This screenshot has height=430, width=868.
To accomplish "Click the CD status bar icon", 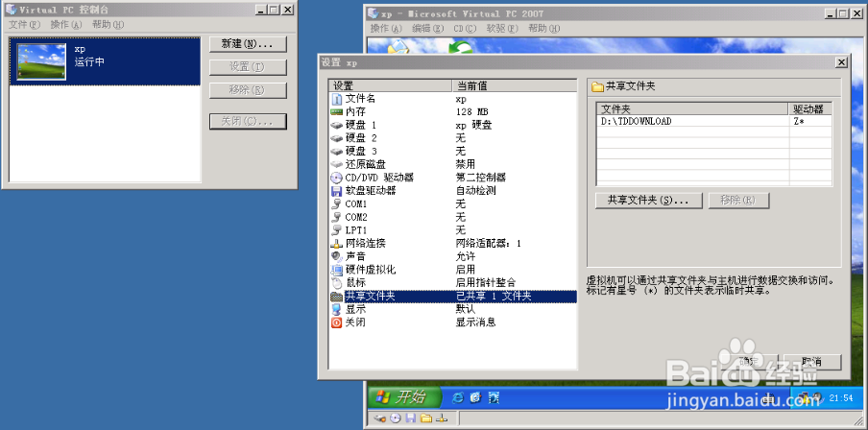I will click(396, 418).
